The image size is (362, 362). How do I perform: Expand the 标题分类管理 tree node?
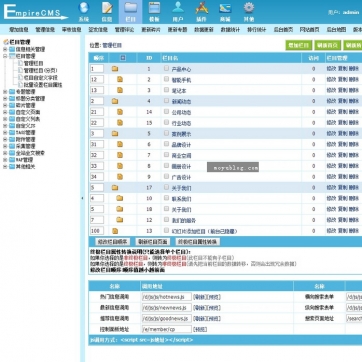pyautogui.click(x=5, y=99)
